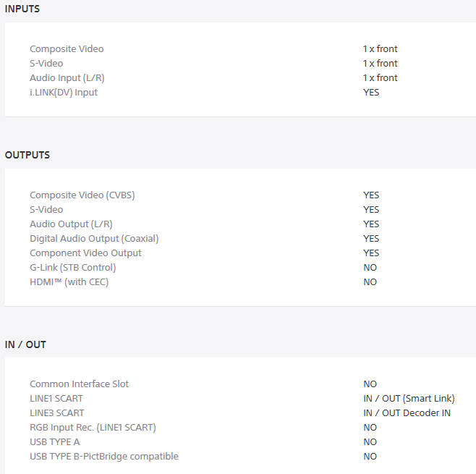Click the OUTPUTS section heading
Viewport: 476px width, 474px height.
tap(27, 156)
